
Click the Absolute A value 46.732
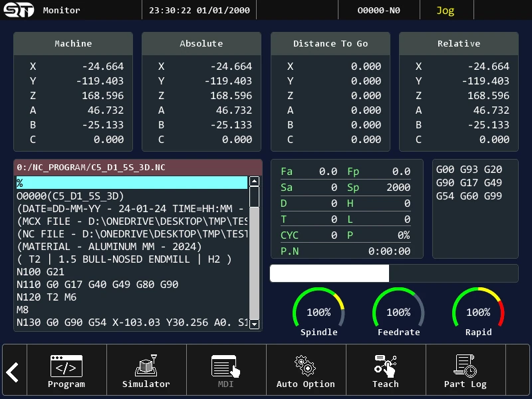pyautogui.click(x=234, y=110)
